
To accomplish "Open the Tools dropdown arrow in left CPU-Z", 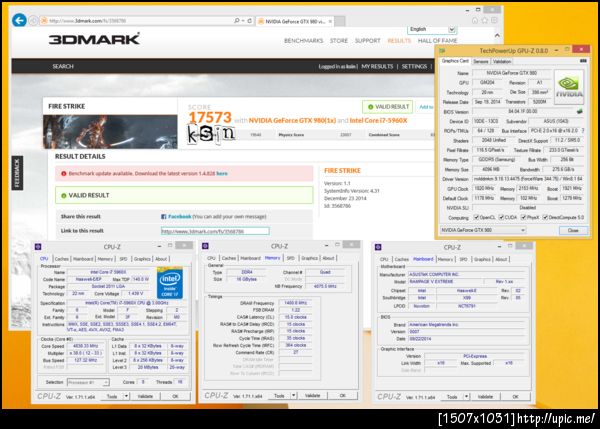I will point(126,396).
